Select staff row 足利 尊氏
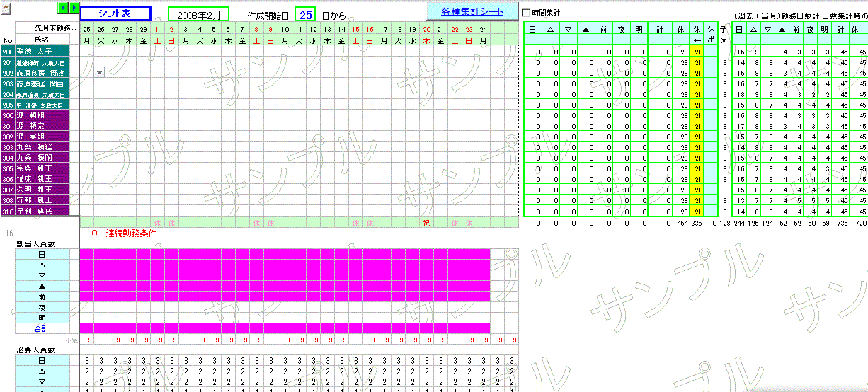Image resolution: width=868 pixels, height=392 pixels. (43, 211)
